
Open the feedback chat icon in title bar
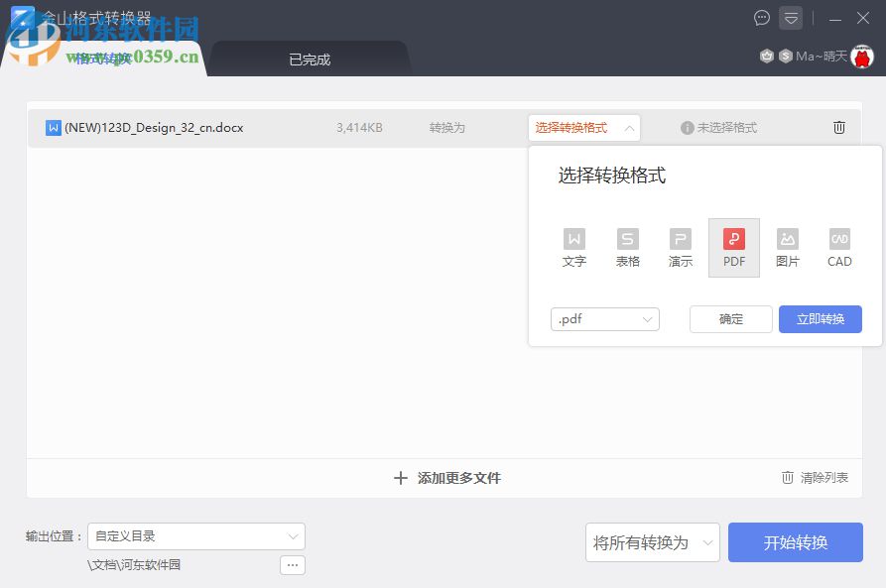[761, 18]
